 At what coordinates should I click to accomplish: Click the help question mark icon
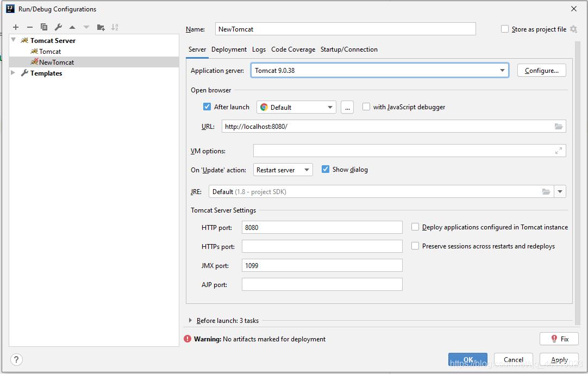pos(17,359)
